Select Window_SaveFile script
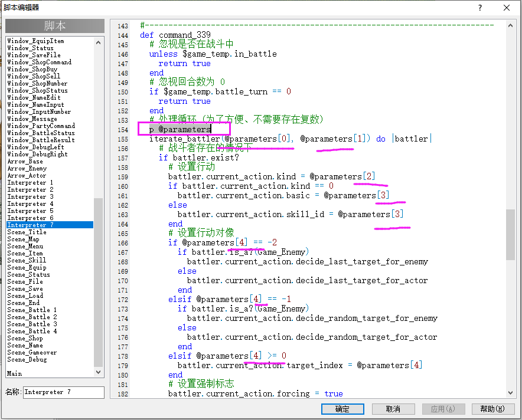 click(34, 55)
